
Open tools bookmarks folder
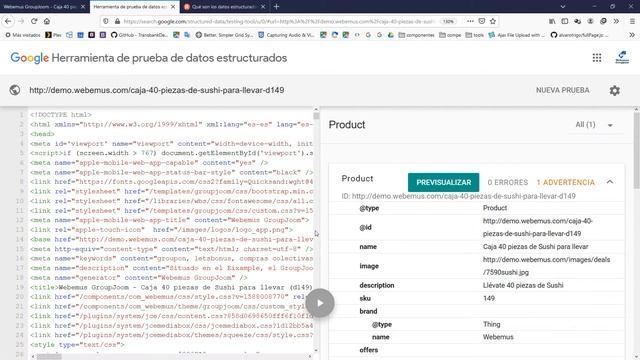[475, 35]
